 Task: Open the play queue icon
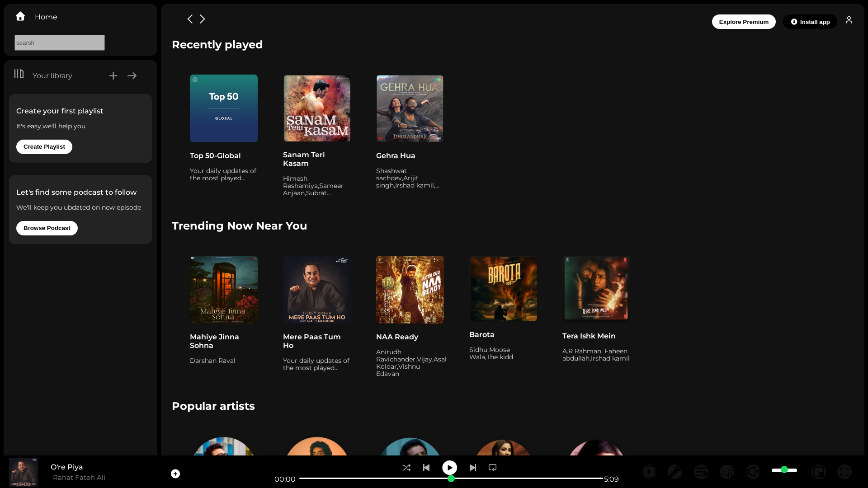[x=701, y=472]
